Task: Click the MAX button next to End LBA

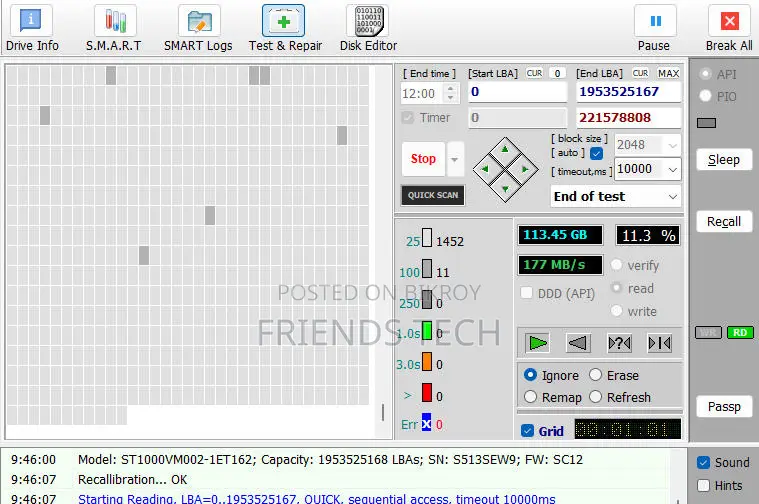Action: click(668, 73)
